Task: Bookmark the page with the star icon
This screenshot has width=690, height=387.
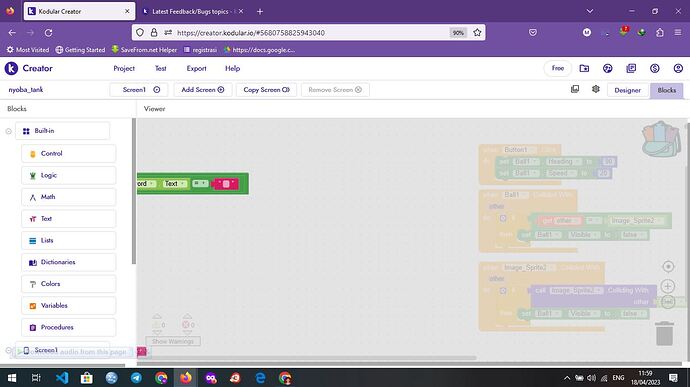Action: point(477,33)
